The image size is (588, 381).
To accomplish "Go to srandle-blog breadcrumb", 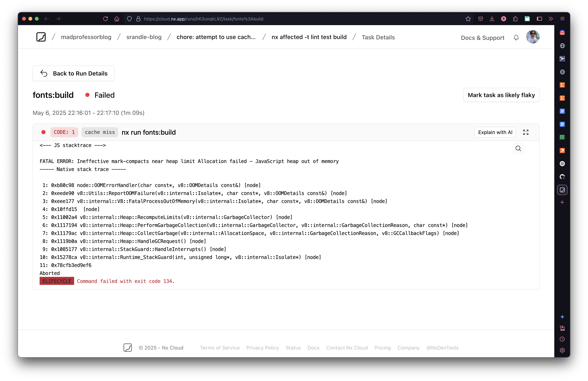I will (144, 37).
